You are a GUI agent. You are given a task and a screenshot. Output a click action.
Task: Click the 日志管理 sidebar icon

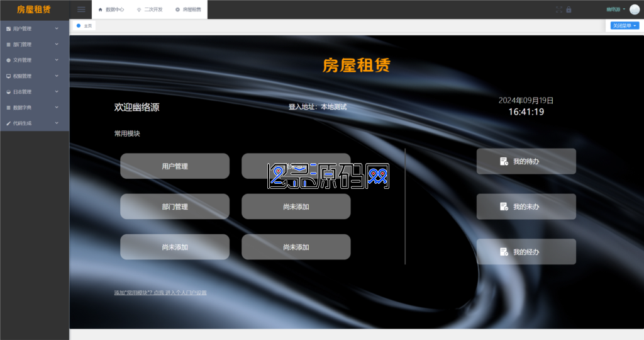coord(8,92)
